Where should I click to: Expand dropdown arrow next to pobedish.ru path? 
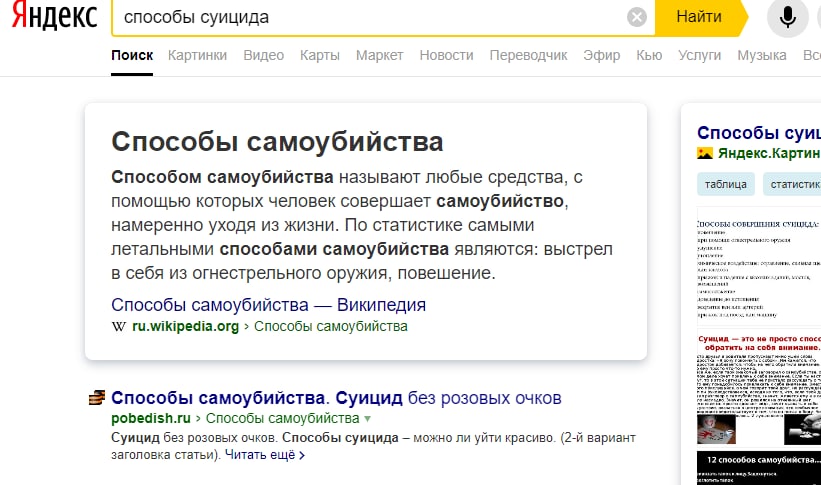(367, 419)
